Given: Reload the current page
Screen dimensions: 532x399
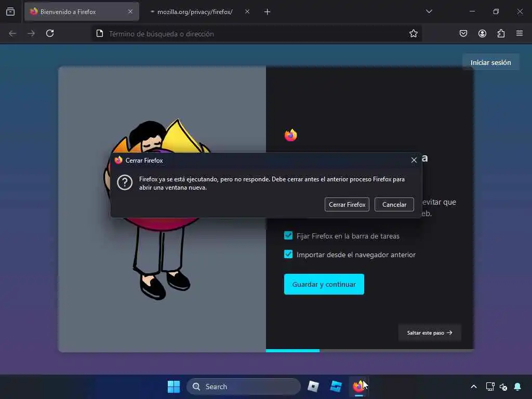Looking at the screenshot, I should click(x=50, y=33).
